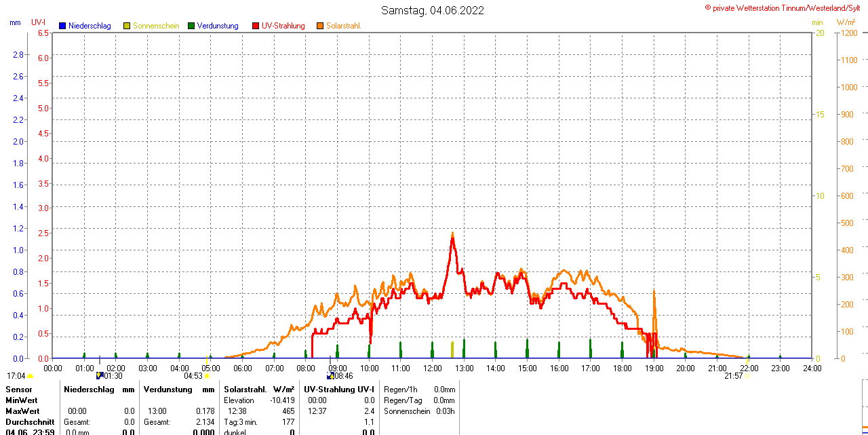
Task: Click the 21:57 sunset time label
Action: (733, 375)
